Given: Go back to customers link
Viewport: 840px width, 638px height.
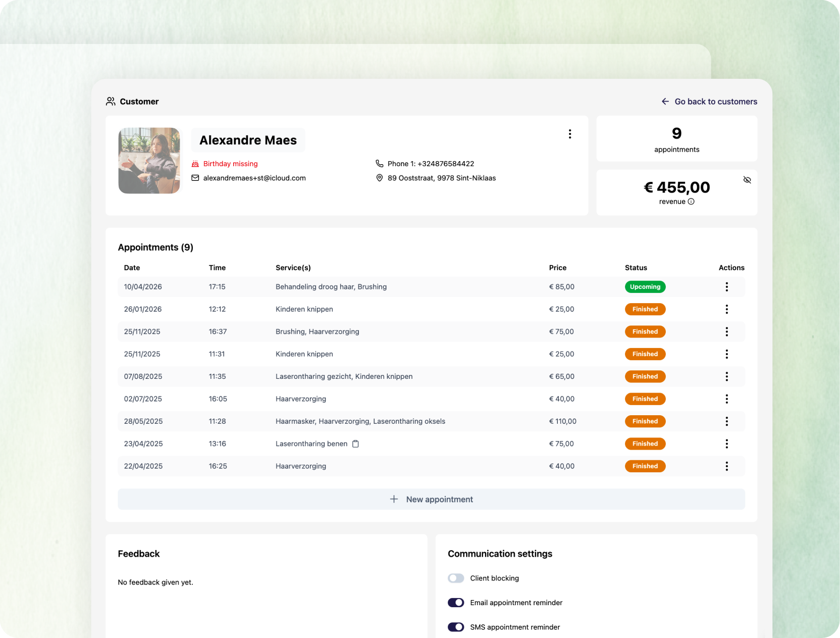Looking at the screenshot, I should coord(709,102).
